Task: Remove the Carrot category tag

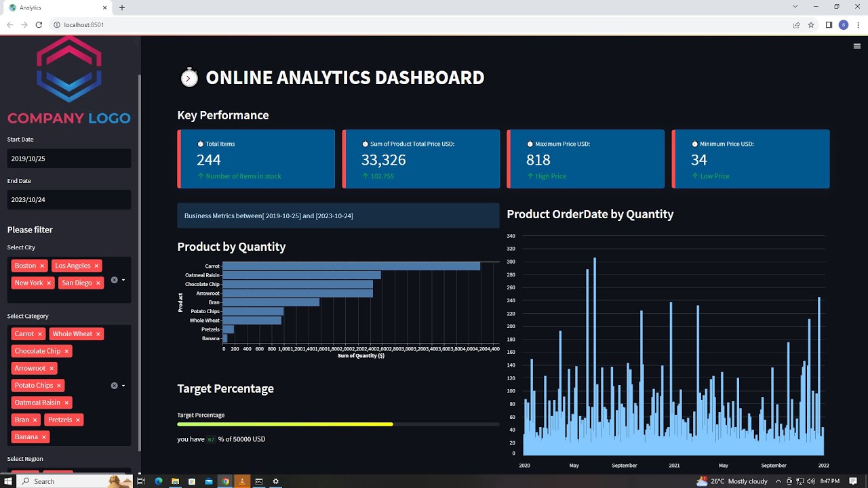Action: pos(39,334)
